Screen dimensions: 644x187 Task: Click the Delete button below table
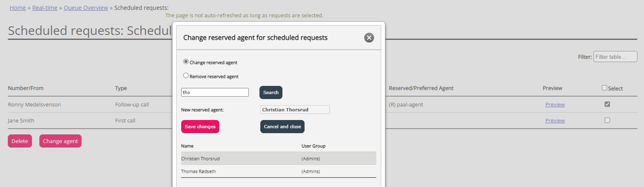[x=20, y=141]
